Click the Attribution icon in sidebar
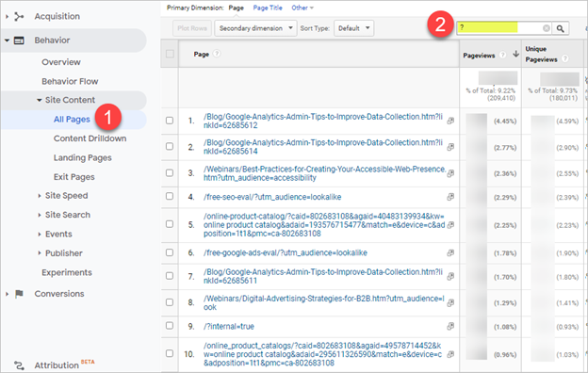The image size is (588, 373). (x=19, y=365)
